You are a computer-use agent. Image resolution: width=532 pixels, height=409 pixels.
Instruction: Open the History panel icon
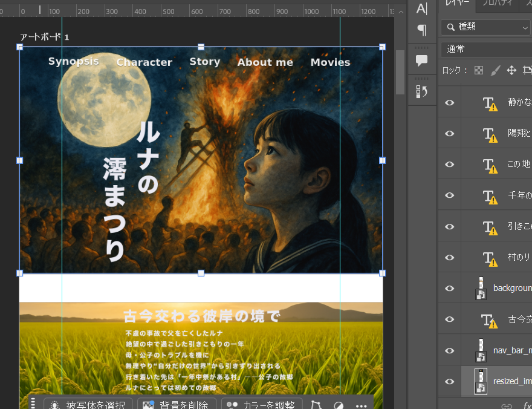[x=422, y=91]
